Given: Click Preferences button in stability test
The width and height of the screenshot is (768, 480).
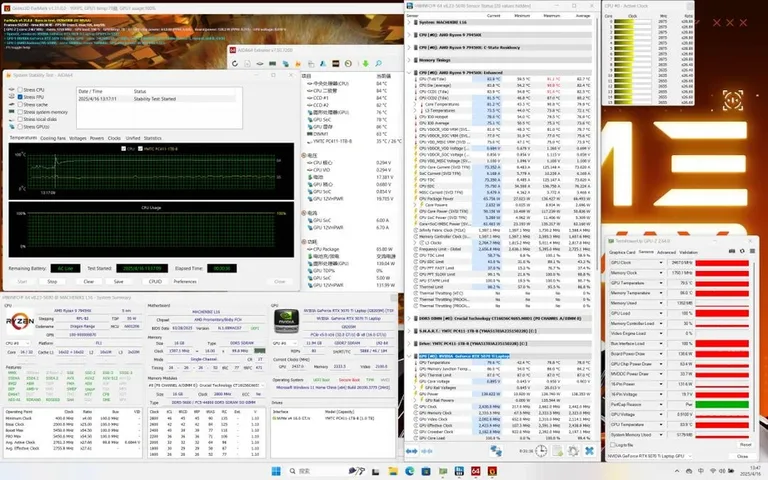Looking at the screenshot, I should point(185,282).
